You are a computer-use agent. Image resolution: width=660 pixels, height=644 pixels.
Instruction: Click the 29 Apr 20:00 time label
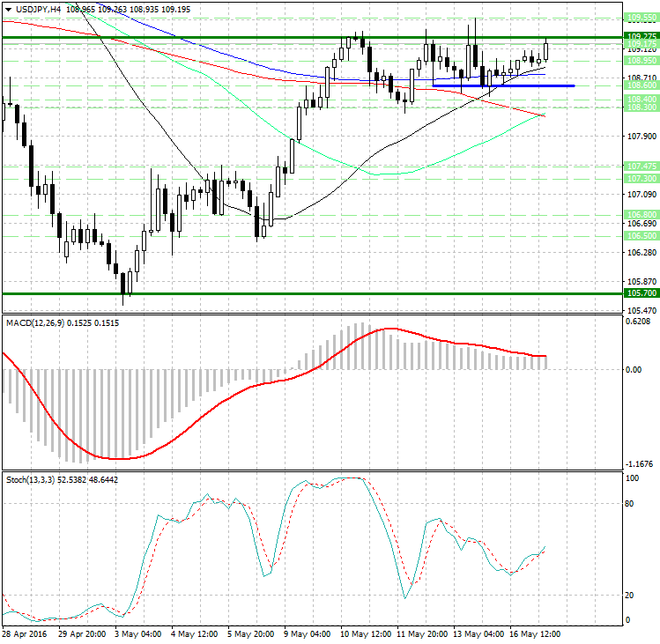coord(82,634)
